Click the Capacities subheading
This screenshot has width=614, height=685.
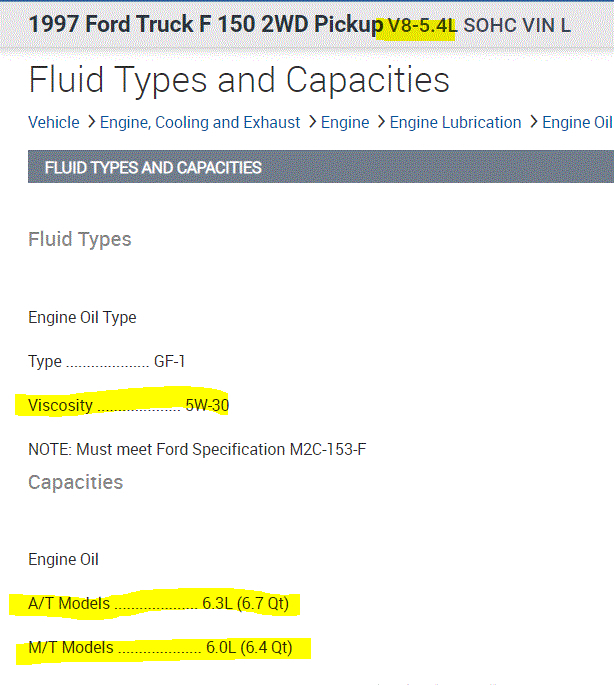click(x=76, y=482)
